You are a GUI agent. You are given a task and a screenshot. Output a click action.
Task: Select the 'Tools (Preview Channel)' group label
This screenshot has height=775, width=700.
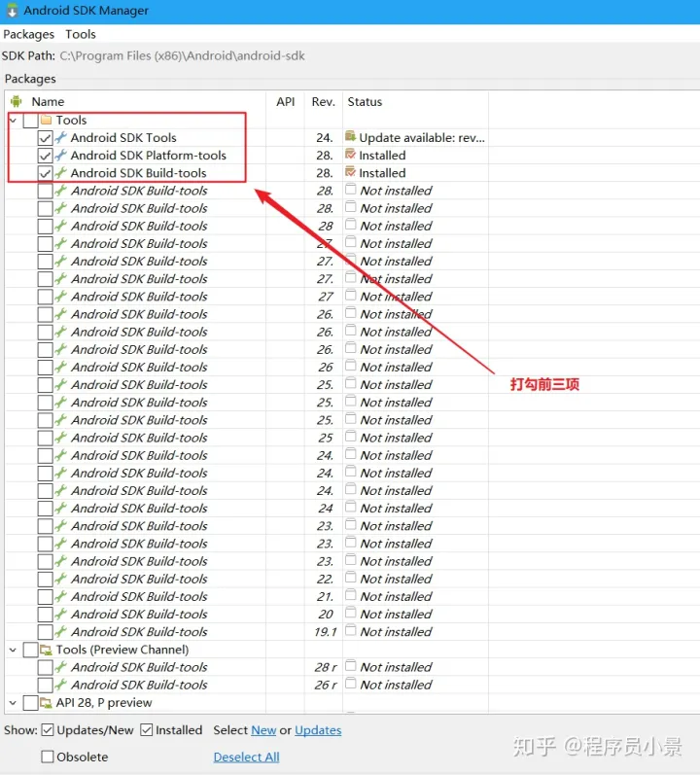(x=122, y=650)
